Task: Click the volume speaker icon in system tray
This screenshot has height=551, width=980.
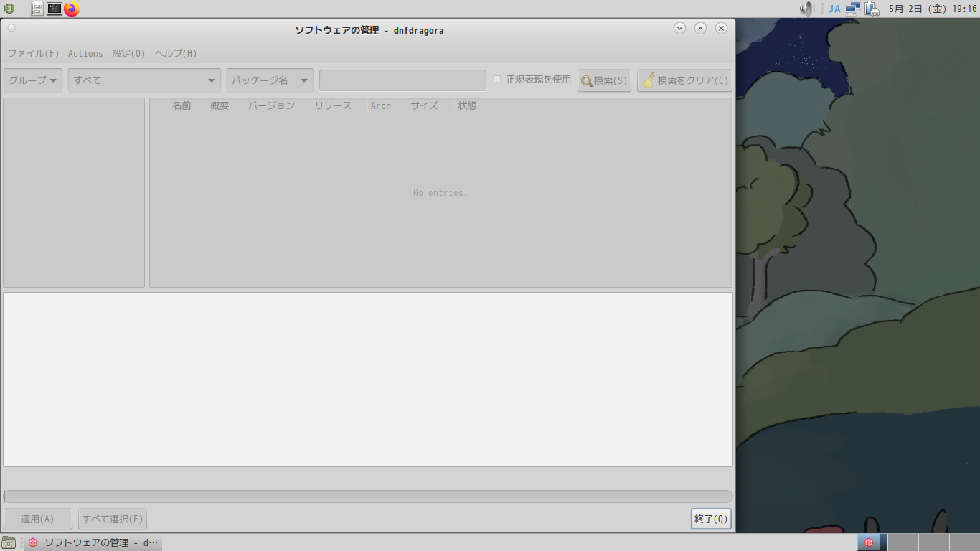Action: (805, 9)
